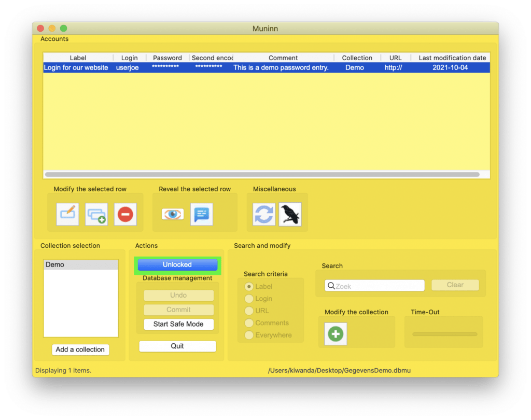This screenshot has height=420, width=531.
Task: Sort by the Label column header
Action: [x=78, y=58]
